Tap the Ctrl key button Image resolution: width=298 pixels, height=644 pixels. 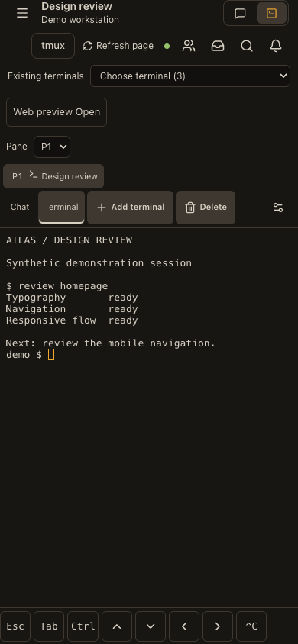(x=83, y=626)
